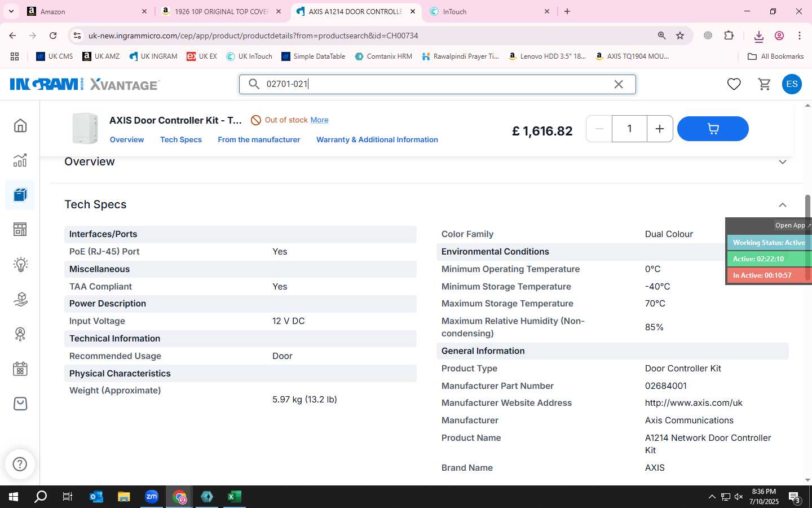Image resolution: width=812 pixels, height=508 pixels.
Task: Open the layered cube hand icon in sidebar
Action: pyautogui.click(x=20, y=299)
